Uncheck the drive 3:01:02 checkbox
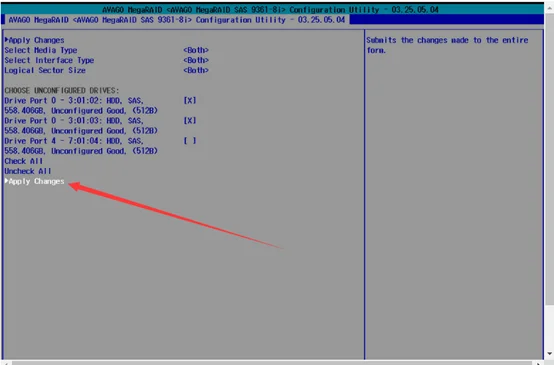554x365 pixels. point(190,101)
